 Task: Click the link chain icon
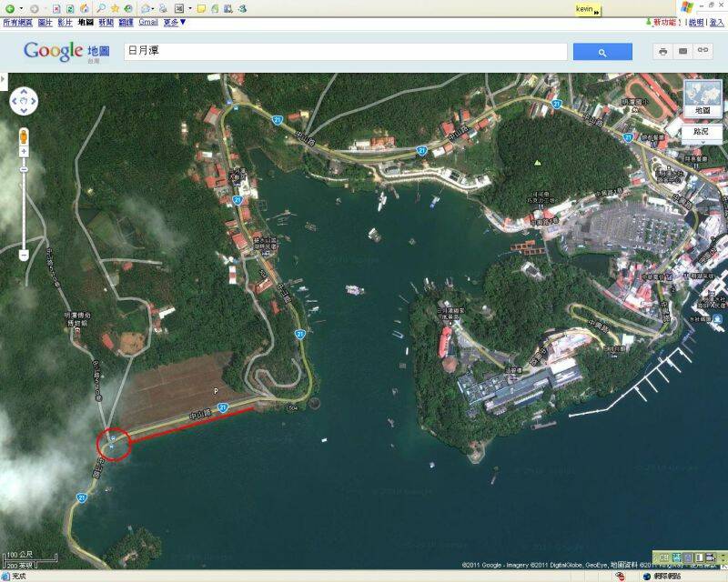click(703, 52)
